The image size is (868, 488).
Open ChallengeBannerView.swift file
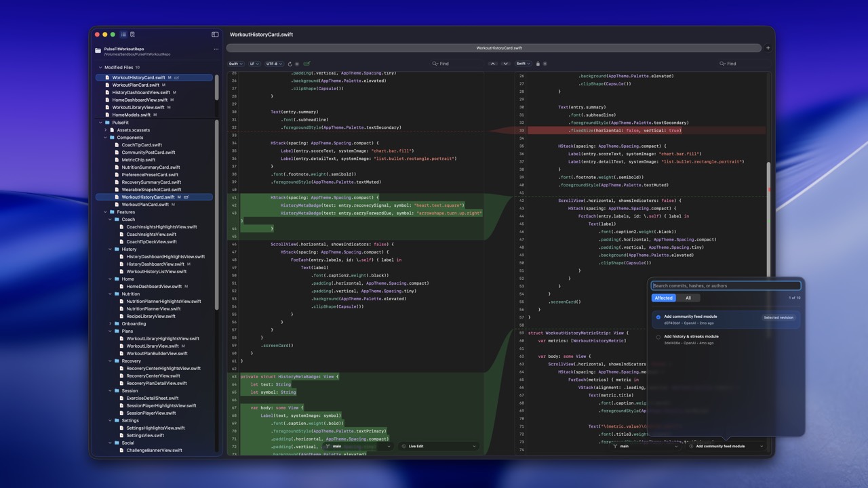pos(154,450)
